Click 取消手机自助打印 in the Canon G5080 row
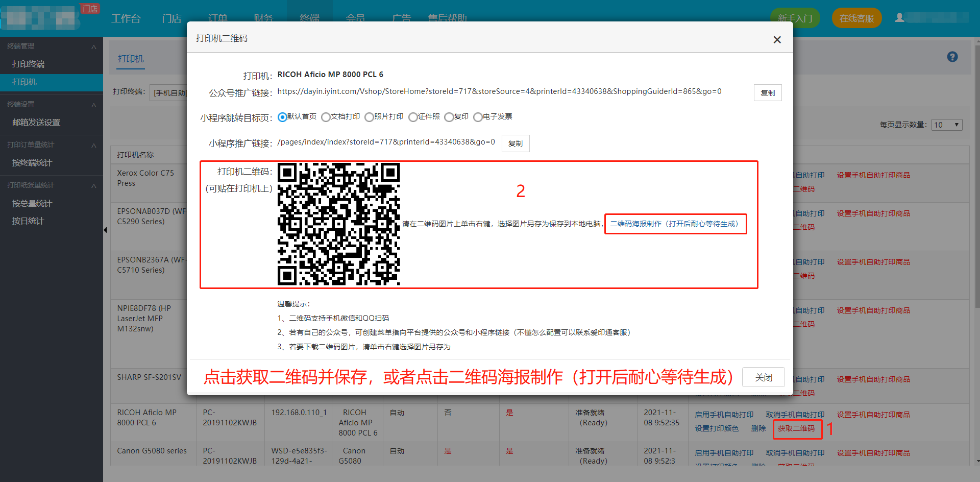Screen dimensions: 980x482 795,453
